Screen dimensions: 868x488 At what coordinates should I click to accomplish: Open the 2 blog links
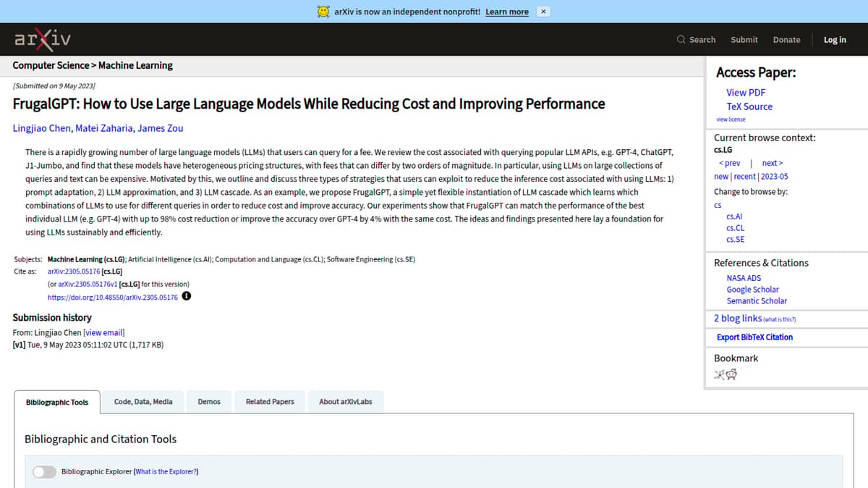pyautogui.click(x=738, y=319)
